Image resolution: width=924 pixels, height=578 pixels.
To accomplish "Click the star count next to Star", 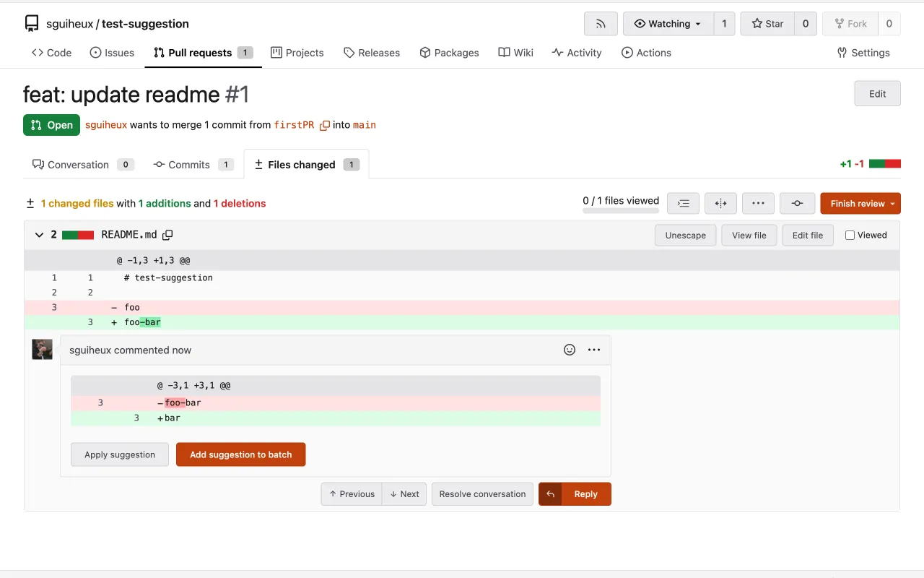I will [x=806, y=24].
